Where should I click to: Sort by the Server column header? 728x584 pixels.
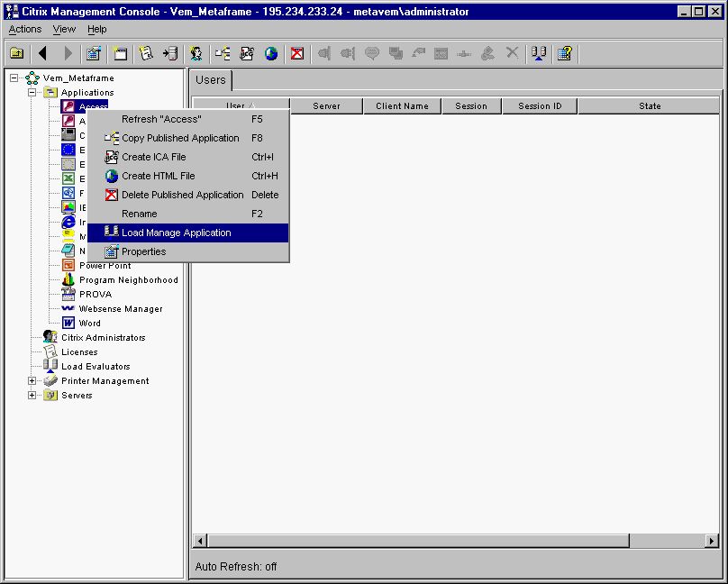pos(326,105)
